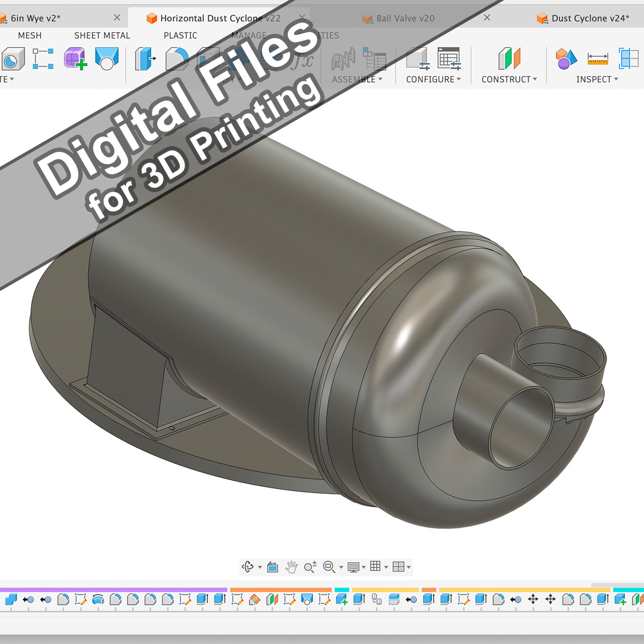This screenshot has width=644, height=644.
Task: Open the Viewports layout dropdown
Action: 401,567
